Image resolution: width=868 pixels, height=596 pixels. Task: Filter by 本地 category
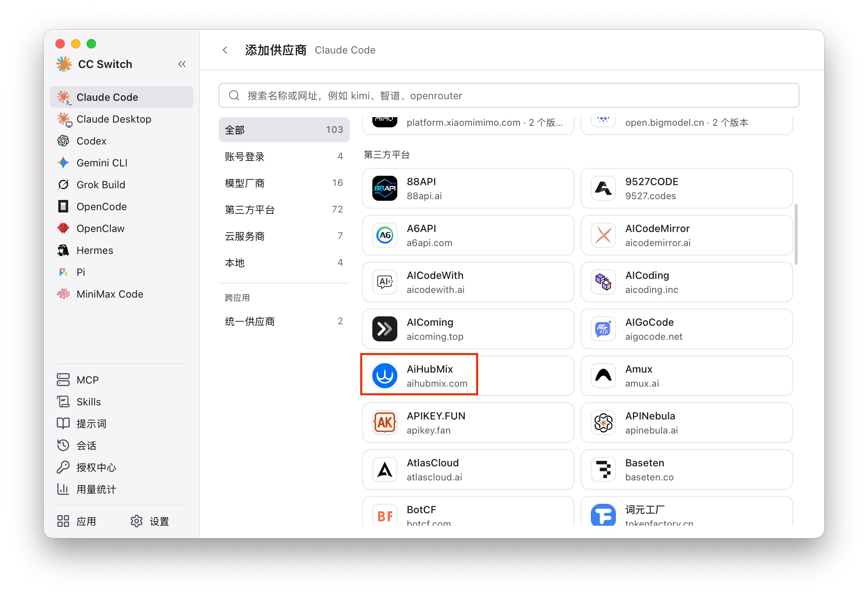point(284,263)
